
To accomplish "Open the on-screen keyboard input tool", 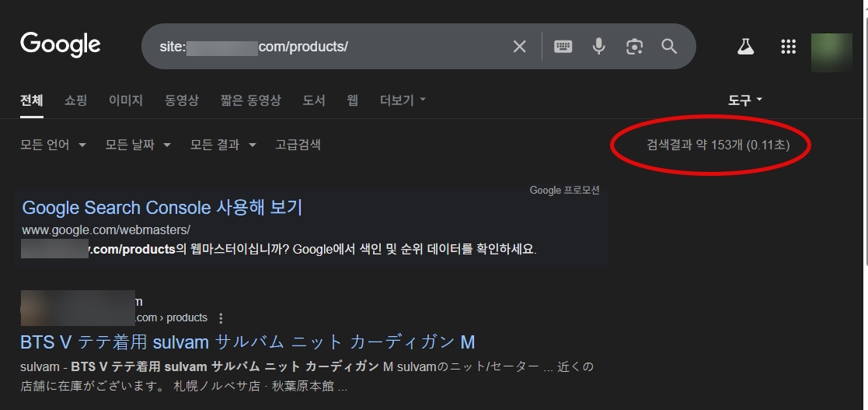I will 563,47.
